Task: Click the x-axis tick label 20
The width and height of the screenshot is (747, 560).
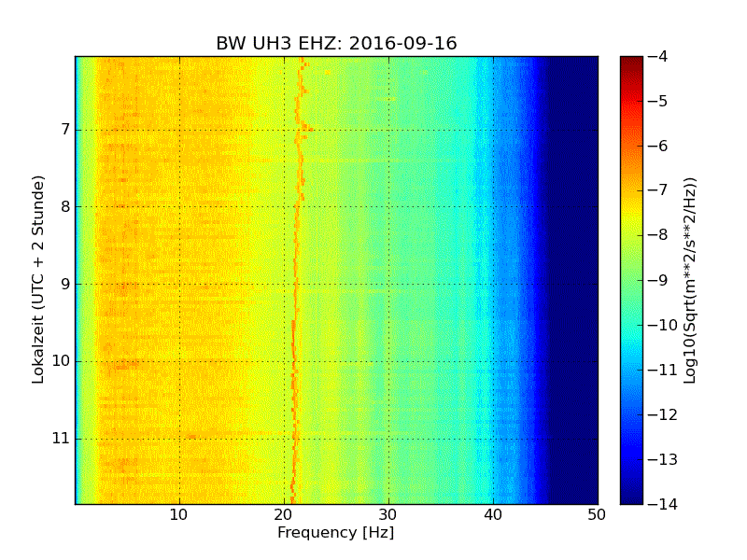Action: pyautogui.click(x=284, y=515)
